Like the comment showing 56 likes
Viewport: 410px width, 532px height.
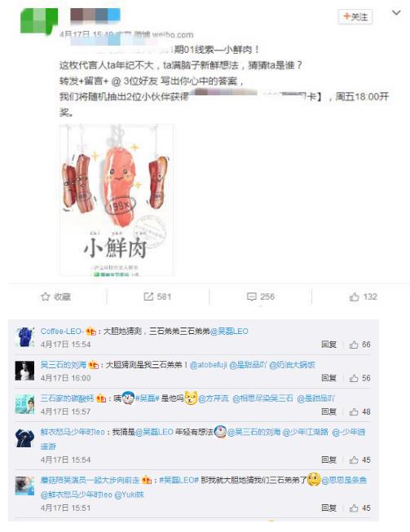coord(354,378)
